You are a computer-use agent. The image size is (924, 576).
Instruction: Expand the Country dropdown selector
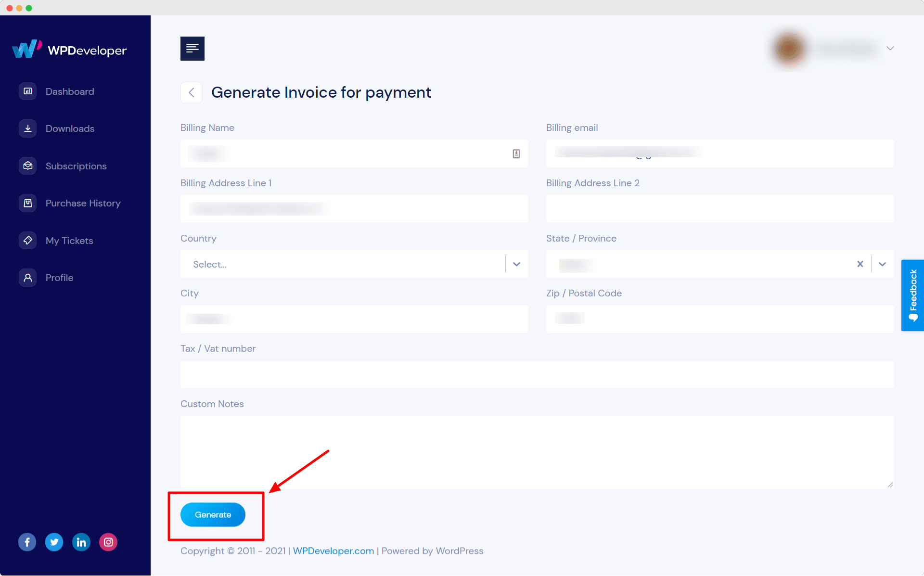pos(517,263)
